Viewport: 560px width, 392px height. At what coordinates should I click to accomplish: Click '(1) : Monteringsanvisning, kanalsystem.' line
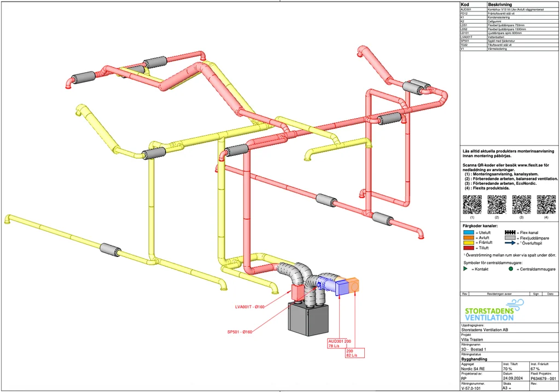501,174
